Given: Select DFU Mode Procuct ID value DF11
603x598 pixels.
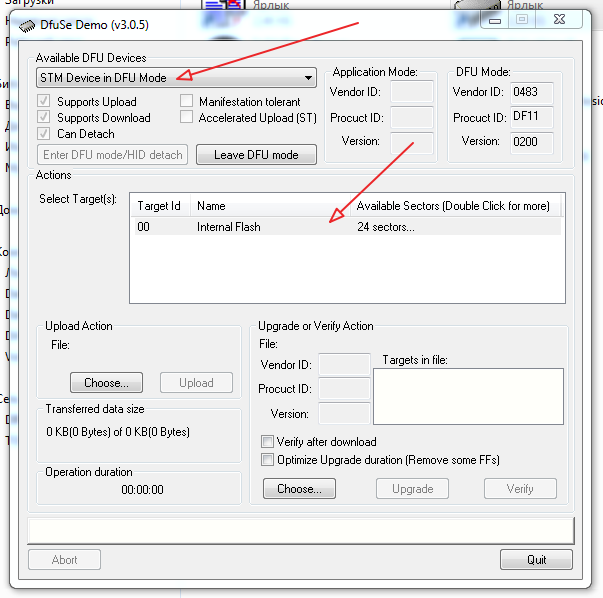Looking at the screenshot, I should pyautogui.click(x=532, y=117).
